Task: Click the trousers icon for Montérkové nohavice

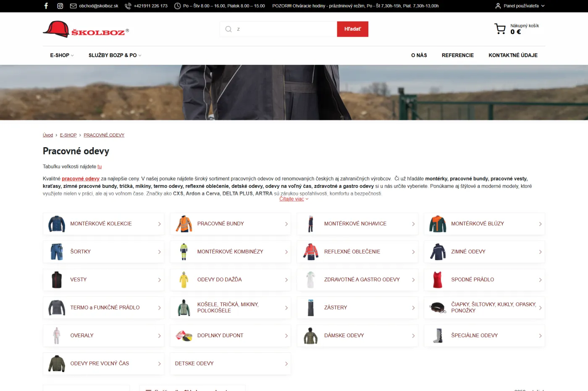Action: [x=310, y=224]
